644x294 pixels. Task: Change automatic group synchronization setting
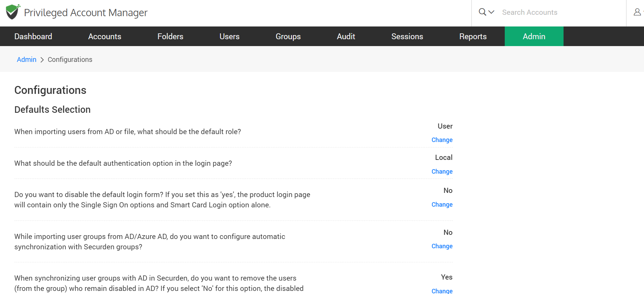click(x=442, y=246)
